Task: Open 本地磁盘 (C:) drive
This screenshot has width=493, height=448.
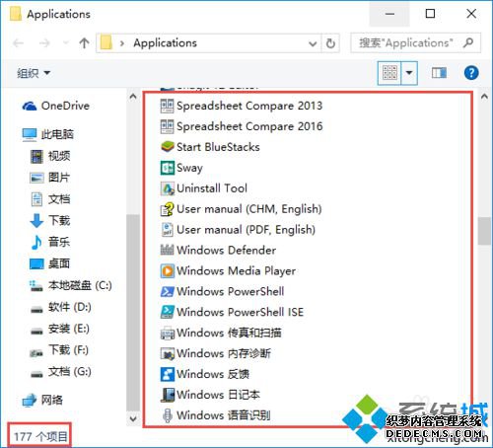Action: [x=71, y=285]
